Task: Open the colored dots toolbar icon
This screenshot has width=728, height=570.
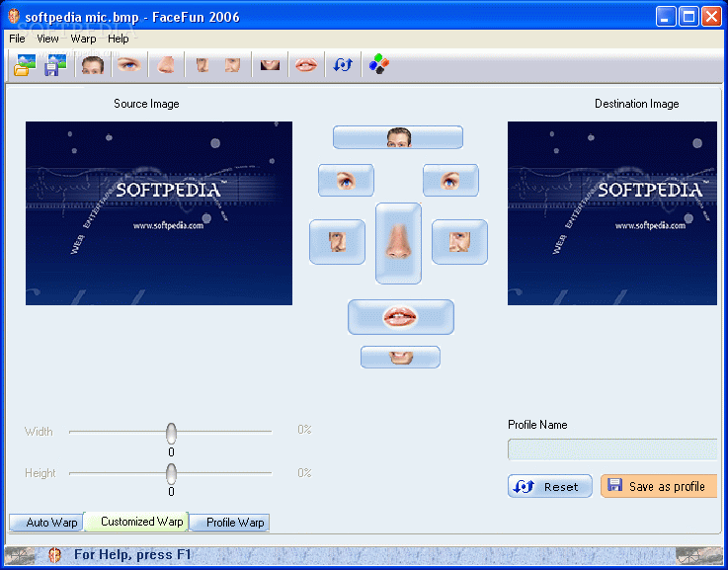Action: [x=379, y=64]
